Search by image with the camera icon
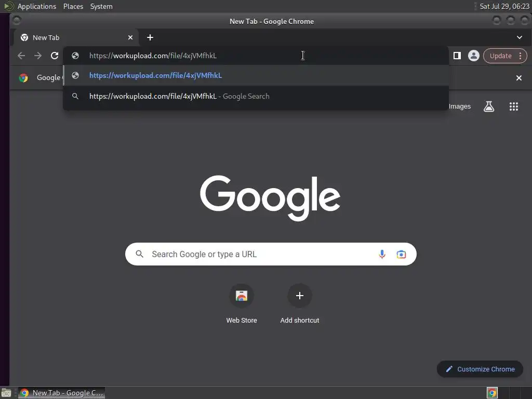 coord(402,254)
